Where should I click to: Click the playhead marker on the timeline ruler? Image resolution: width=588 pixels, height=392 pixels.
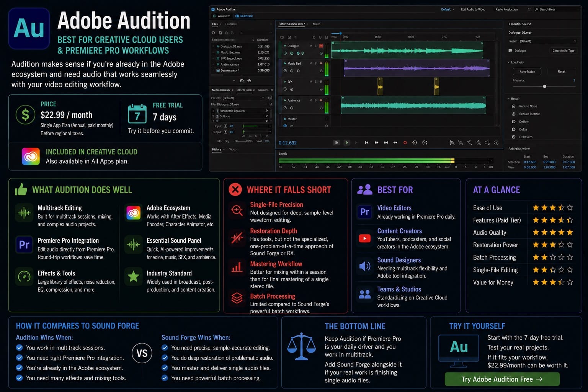tap(340, 33)
